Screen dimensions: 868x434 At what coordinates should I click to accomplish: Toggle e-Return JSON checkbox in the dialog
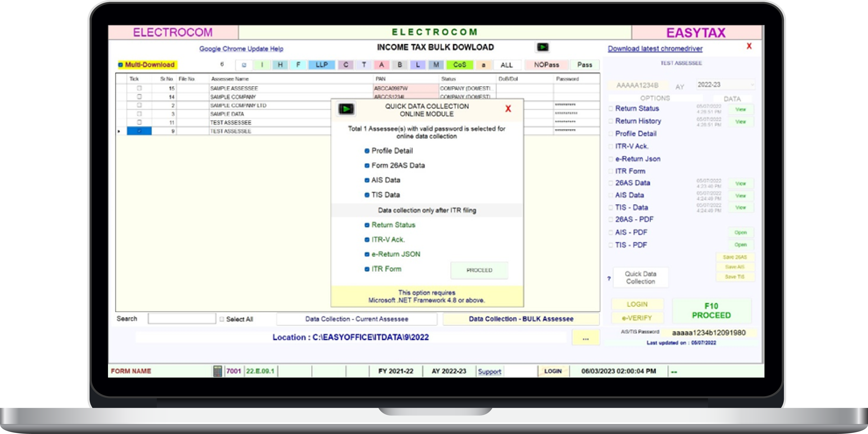click(367, 254)
